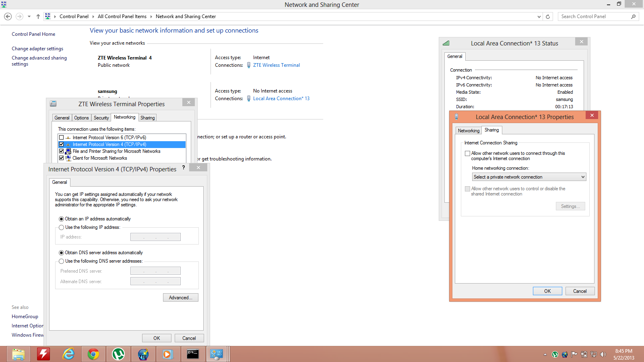Switch to Security tab in ZTE Properties
Screen dimensions: 644x362
click(101, 118)
